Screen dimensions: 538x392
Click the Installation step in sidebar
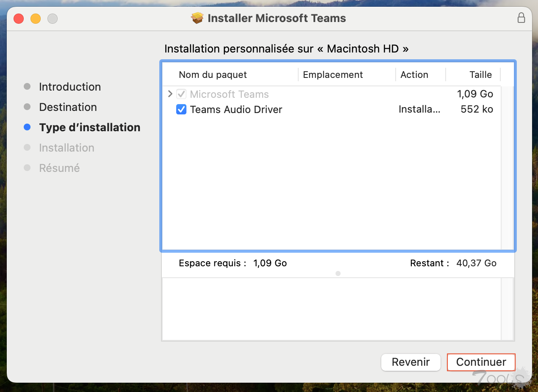(67, 148)
